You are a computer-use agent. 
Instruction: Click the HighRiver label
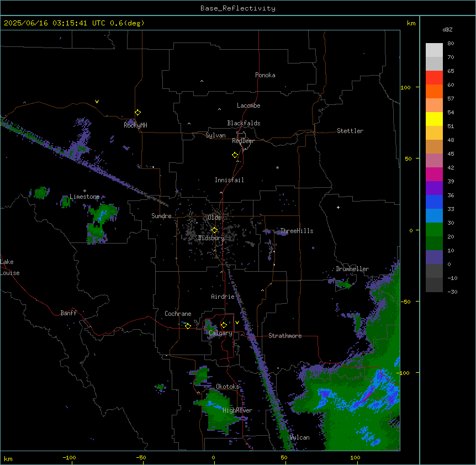click(237, 410)
